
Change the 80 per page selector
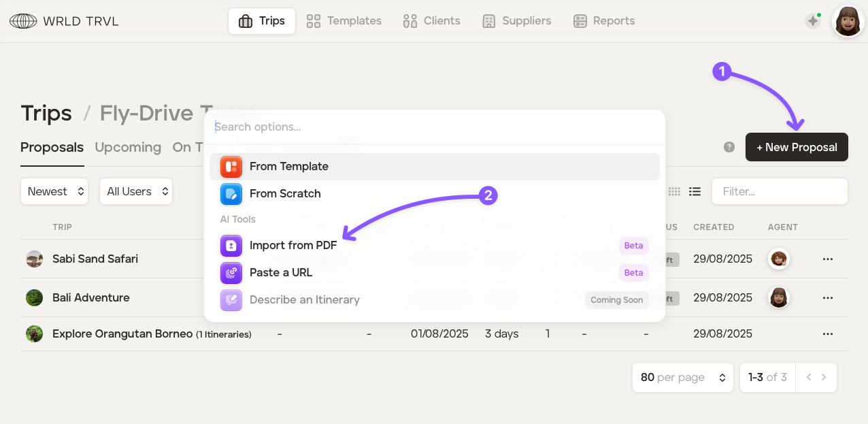(x=682, y=378)
